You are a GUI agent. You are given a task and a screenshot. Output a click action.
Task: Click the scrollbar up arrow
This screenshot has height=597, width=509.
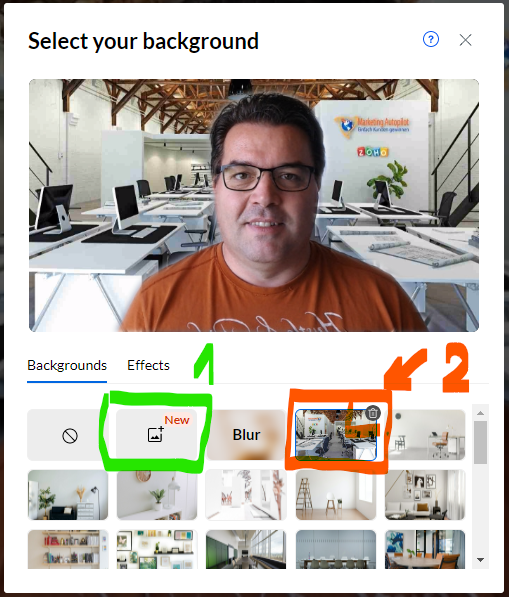click(480, 413)
